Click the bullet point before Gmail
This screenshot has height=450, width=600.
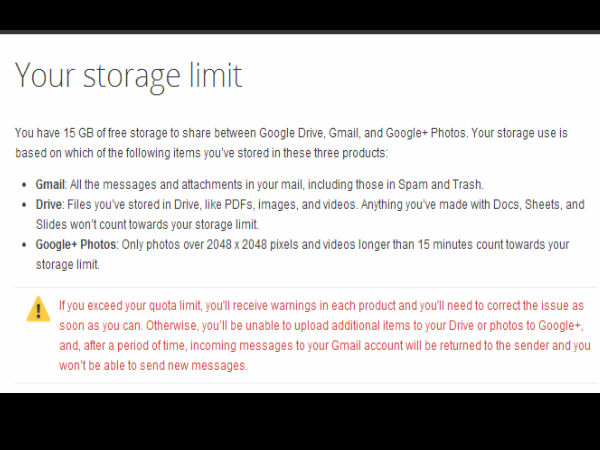pos(23,185)
